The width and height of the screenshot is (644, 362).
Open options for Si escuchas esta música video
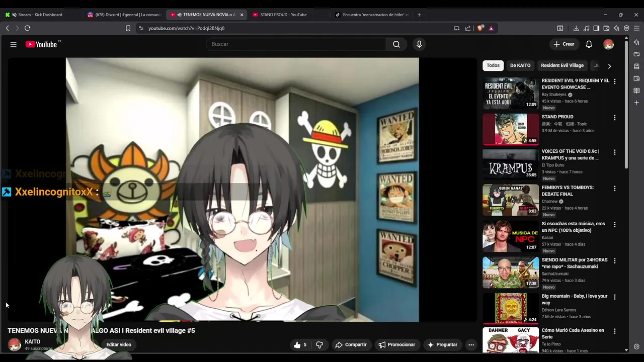pos(614,224)
